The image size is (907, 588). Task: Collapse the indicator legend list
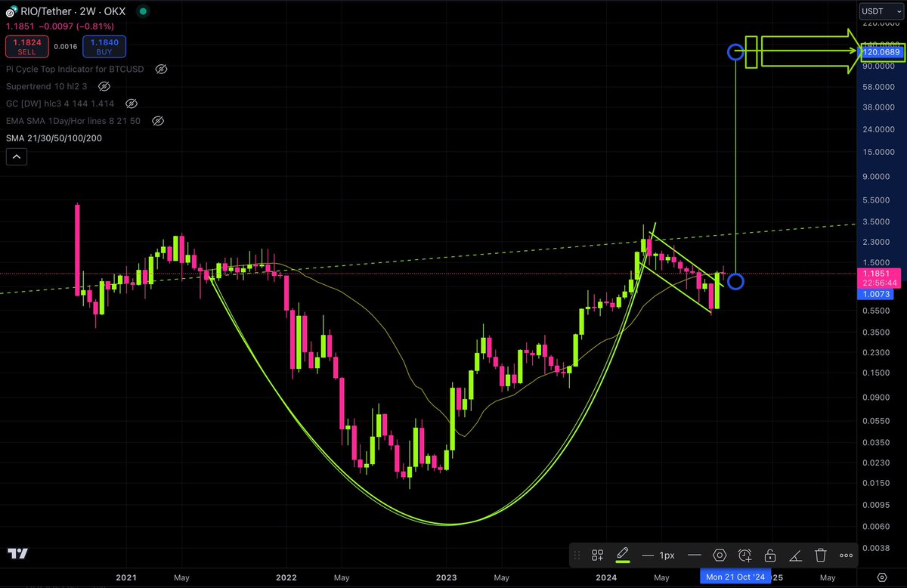coord(17,157)
